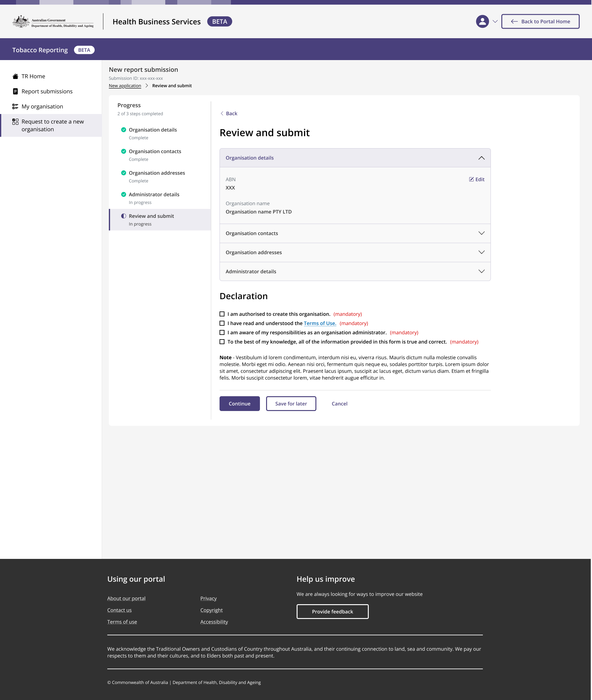Select Review and submit progress step
The height and width of the screenshot is (700, 592).
tap(160, 220)
